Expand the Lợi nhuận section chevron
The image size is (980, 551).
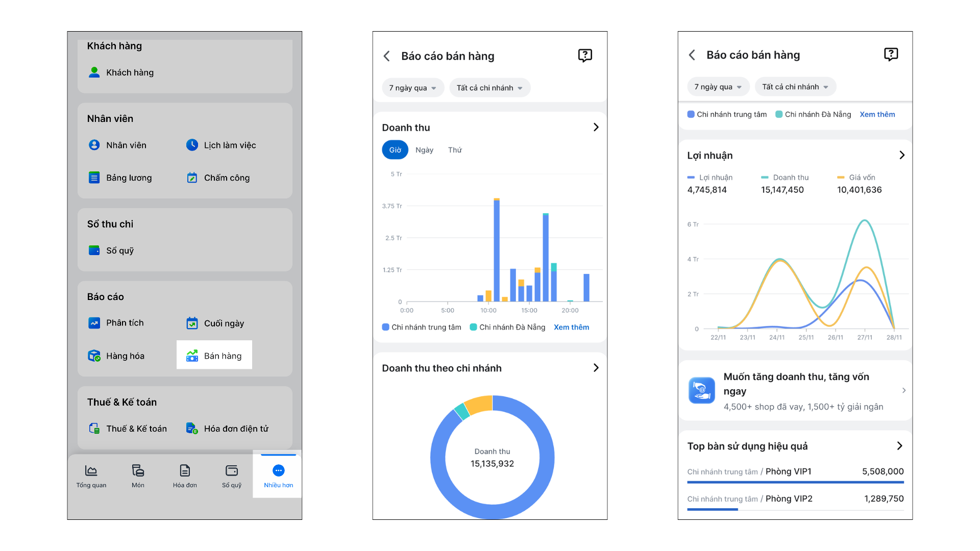tap(902, 155)
